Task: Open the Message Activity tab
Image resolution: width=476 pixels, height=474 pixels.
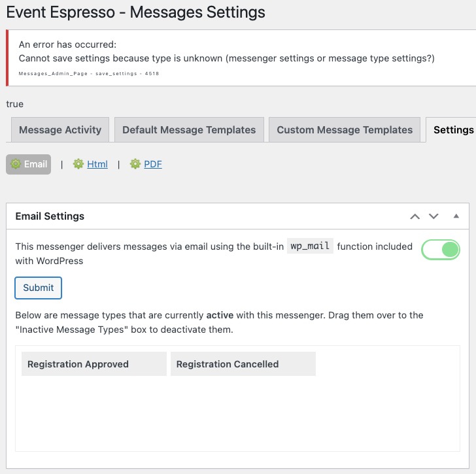Action: pyautogui.click(x=60, y=129)
